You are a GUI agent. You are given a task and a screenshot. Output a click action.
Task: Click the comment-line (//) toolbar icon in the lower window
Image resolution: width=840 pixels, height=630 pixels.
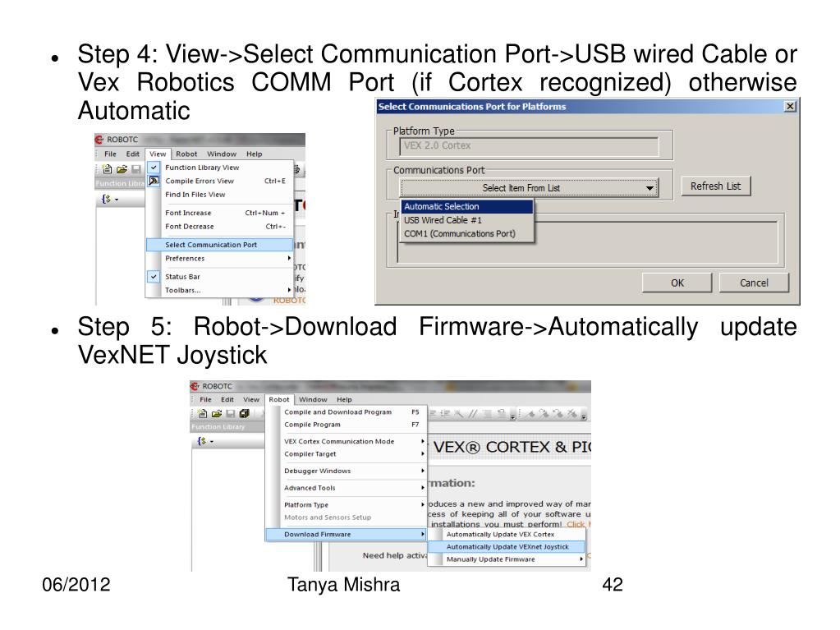[x=472, y=414]
